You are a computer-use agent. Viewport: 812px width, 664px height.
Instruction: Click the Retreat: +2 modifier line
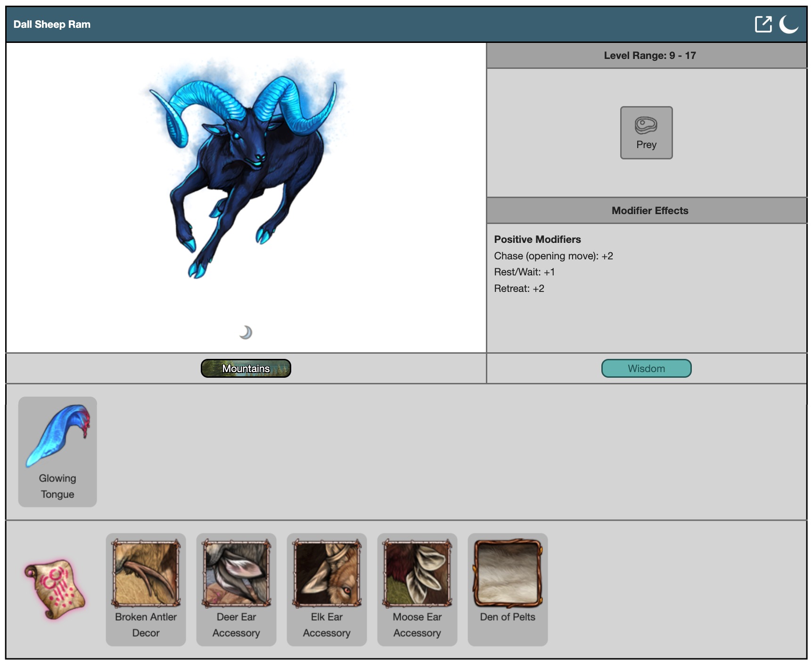click(519, 289)
